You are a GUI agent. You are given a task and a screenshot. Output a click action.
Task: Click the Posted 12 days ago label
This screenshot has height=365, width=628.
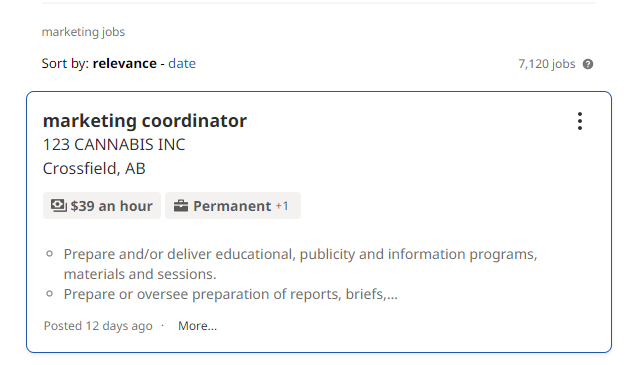[98, 326]
